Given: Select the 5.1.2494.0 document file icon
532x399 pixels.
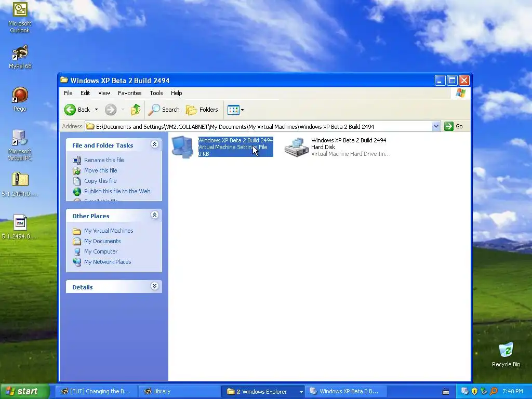Looking at the screenshot, I should click(x=20, y=227).
